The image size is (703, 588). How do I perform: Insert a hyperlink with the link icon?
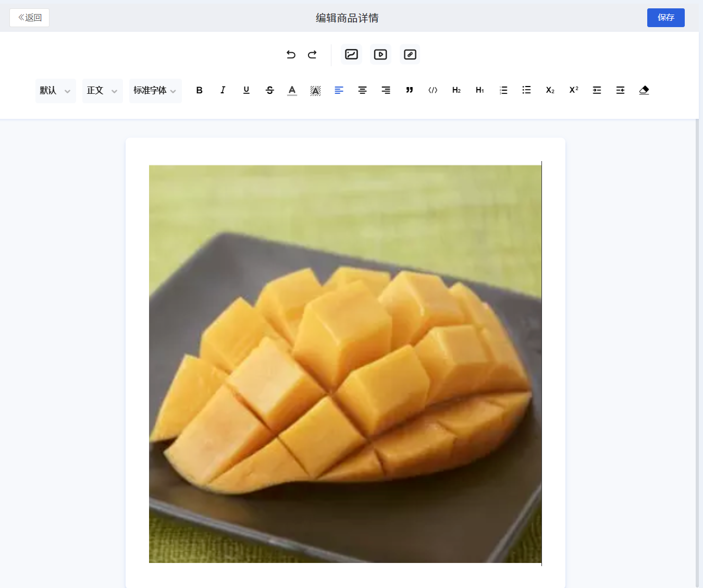pos(410,54)
